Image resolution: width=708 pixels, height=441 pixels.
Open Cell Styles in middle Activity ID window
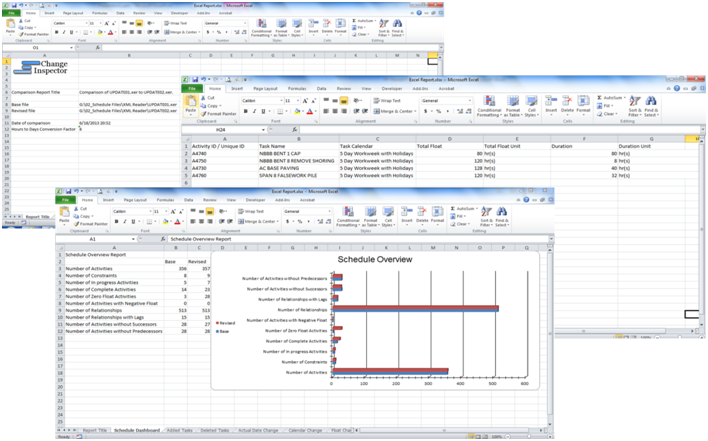click(531, 107)
